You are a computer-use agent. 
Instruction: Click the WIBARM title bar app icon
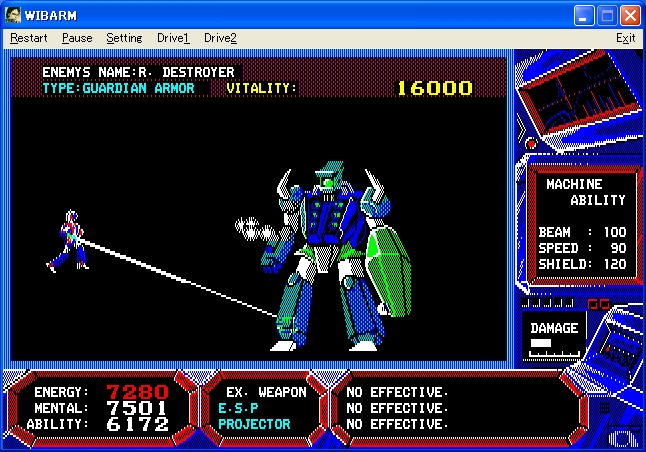[12, 15]
